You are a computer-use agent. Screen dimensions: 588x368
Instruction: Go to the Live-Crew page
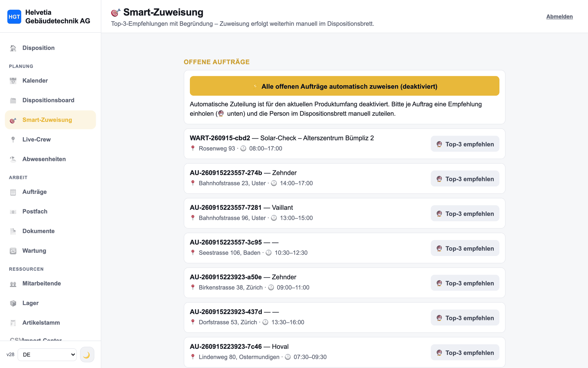[x=51, y=140]
